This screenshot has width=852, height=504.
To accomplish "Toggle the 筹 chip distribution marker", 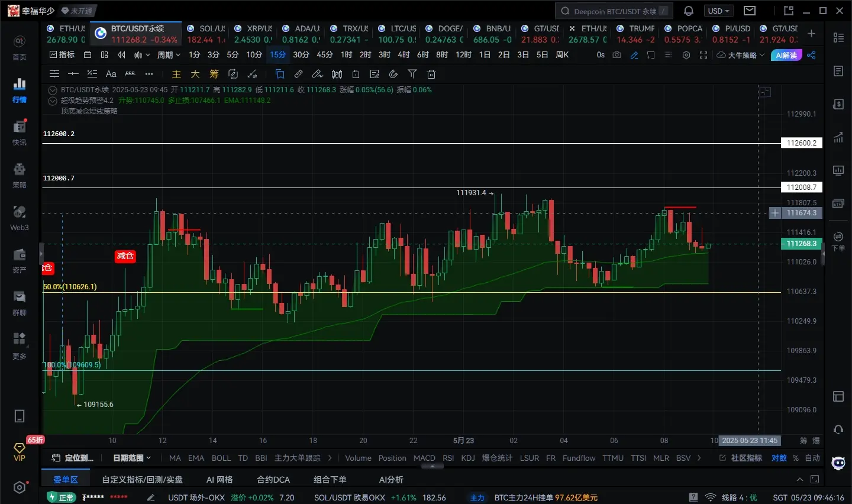I will pos(214,74).
